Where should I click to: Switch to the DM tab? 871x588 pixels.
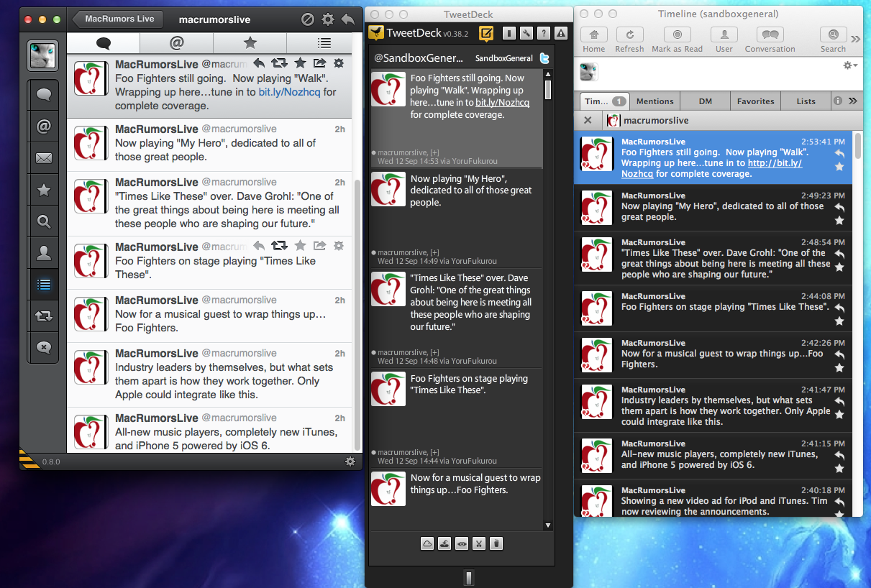coord(706,101)
